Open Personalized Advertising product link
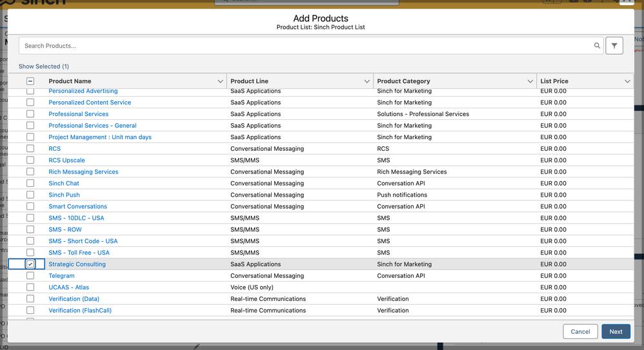 click(x=83, y=91)
